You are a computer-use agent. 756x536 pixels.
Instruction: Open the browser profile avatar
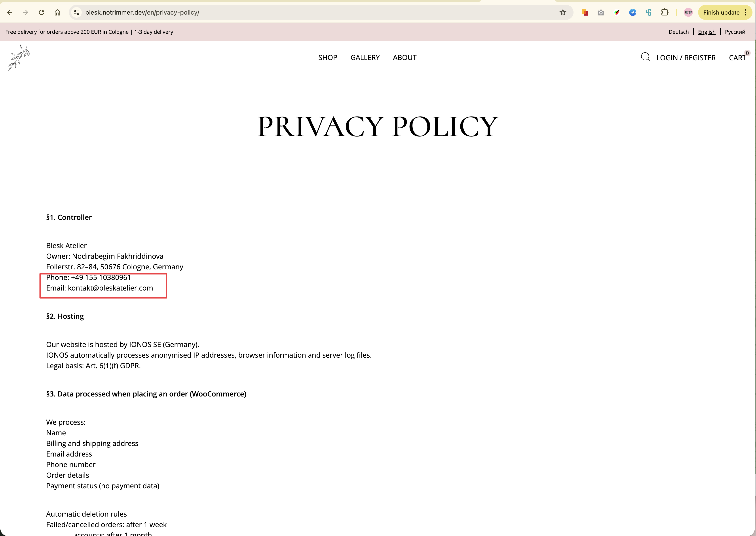coord(688,13)
